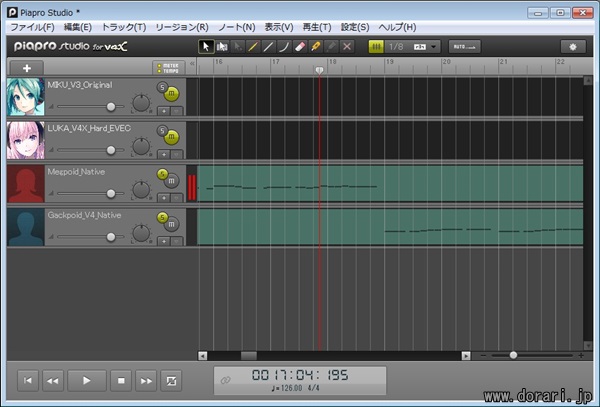Expand dropdown arrow on Gackpoid_V4_Native track
This screenshot has width=600, height=407.
click(176, 241)
